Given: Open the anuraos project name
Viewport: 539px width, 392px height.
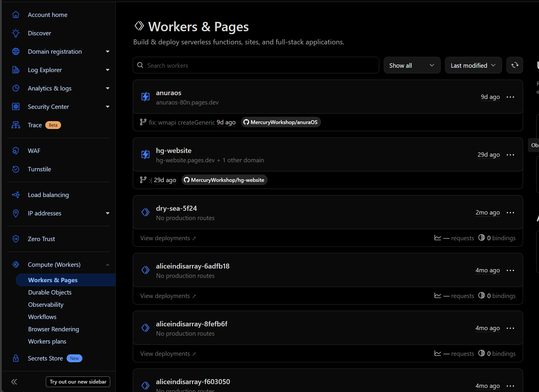Looking at the screenshot, I should (169, 93).
